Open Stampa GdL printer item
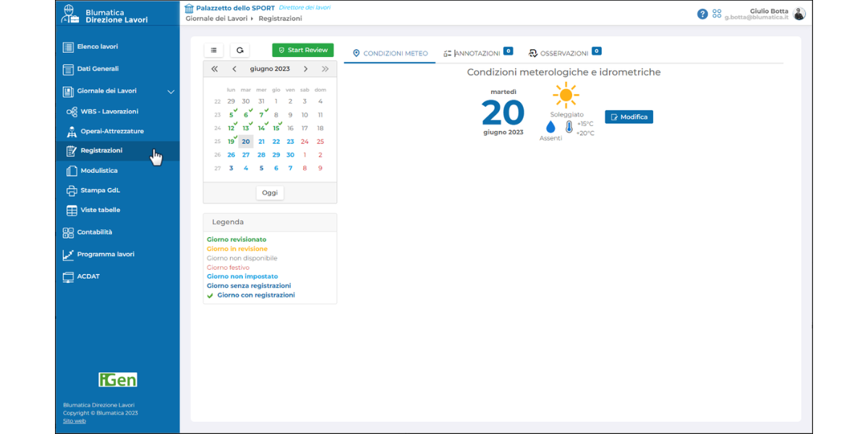The width and height of the screenshot is (868, 434). click(x=100, y=191)
